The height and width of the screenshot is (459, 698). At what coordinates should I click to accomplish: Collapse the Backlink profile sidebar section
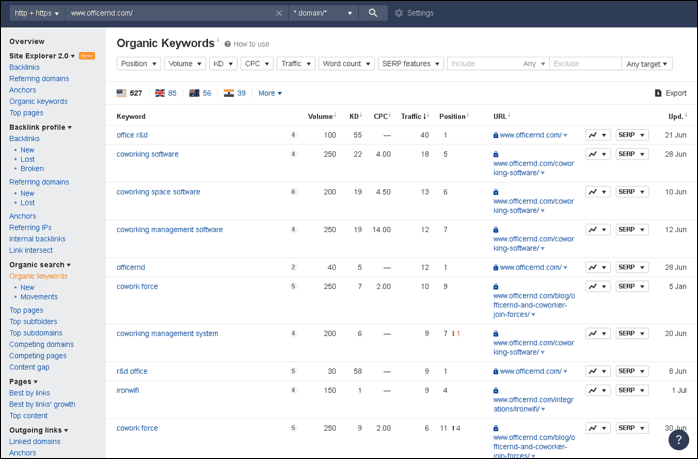pos(40,127)
